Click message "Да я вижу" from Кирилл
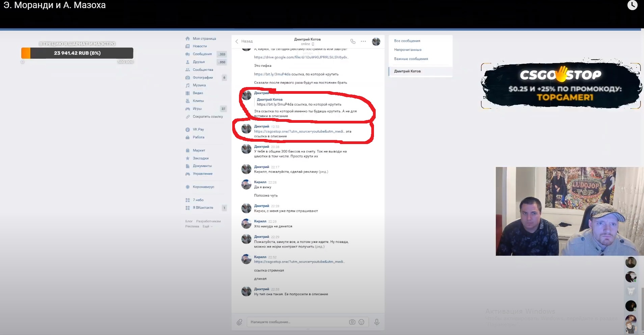This screenshot has width=644, height=335. [263, 187]
